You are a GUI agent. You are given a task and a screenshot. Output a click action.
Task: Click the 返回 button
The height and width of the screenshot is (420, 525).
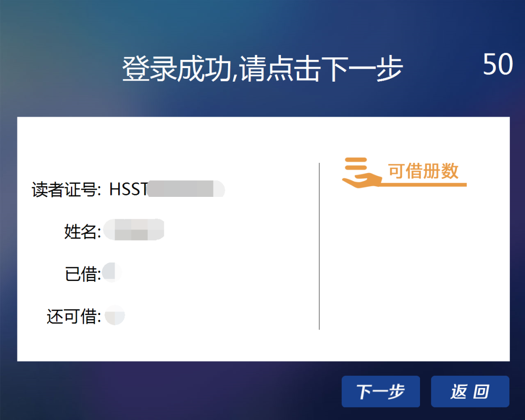tap(470, 391)
